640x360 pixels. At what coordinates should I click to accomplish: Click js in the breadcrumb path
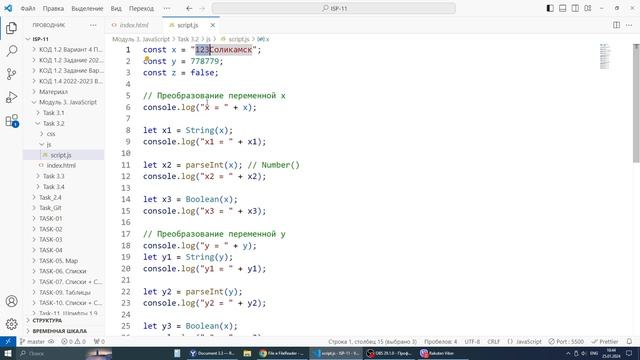(208, 39)
